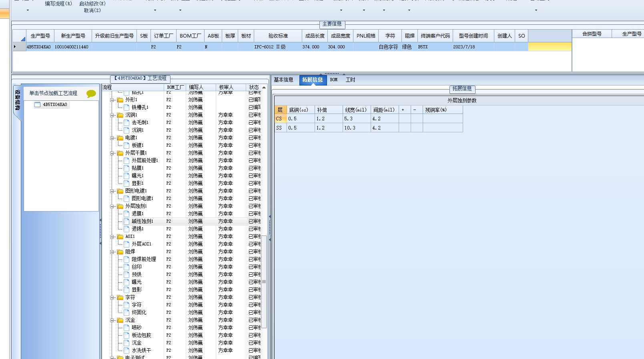Click the folder icon of the 字符 group

click(x=120, y=297)
